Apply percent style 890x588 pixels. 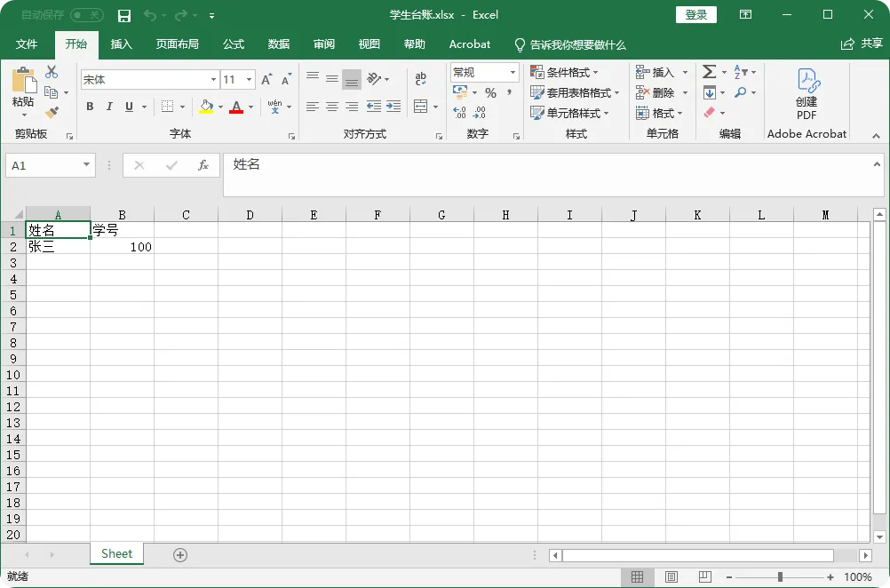(491, 92)
